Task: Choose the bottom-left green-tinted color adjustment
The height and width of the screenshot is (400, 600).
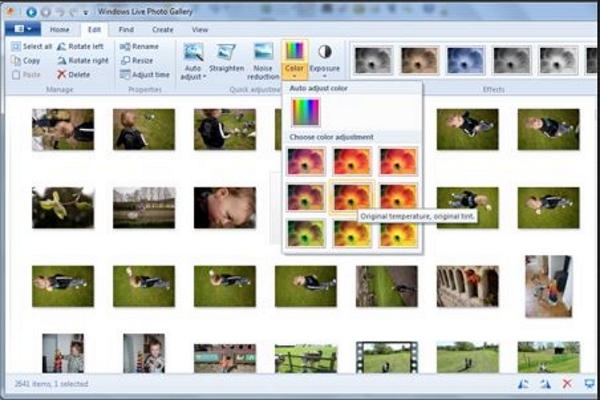Action: [306, 233]
